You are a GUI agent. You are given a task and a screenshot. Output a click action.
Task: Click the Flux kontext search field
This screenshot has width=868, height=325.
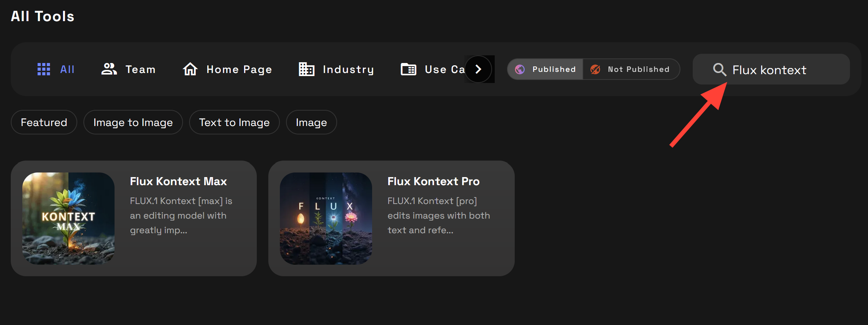pos(780,70)
